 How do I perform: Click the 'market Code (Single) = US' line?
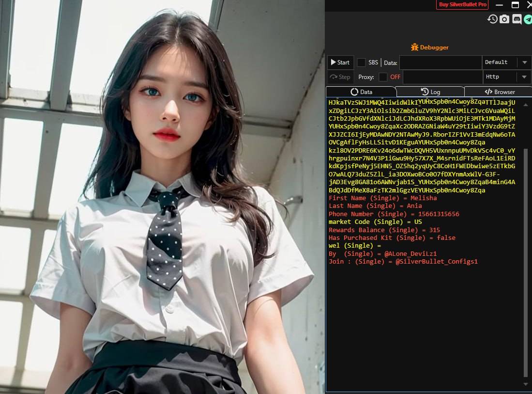(375, 222)
